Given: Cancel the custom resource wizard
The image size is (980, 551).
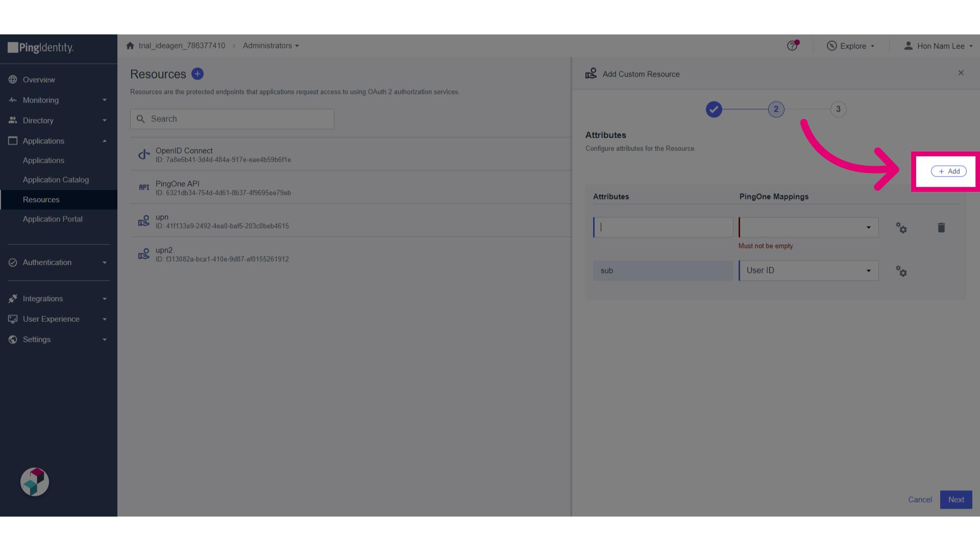Looking at the screenshot, I should 920,499.
